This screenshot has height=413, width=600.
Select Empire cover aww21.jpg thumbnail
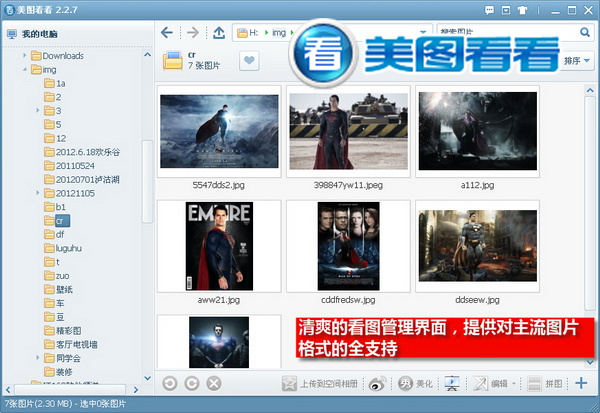tap(219, 246)
